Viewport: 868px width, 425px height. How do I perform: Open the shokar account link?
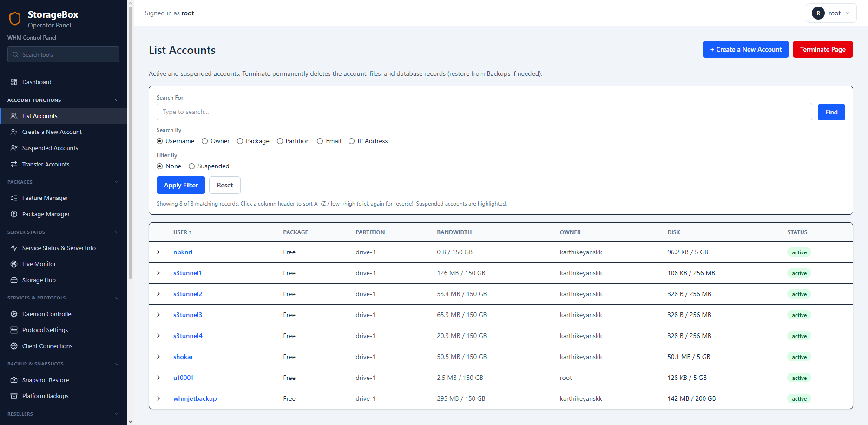(x=183, y=357)
